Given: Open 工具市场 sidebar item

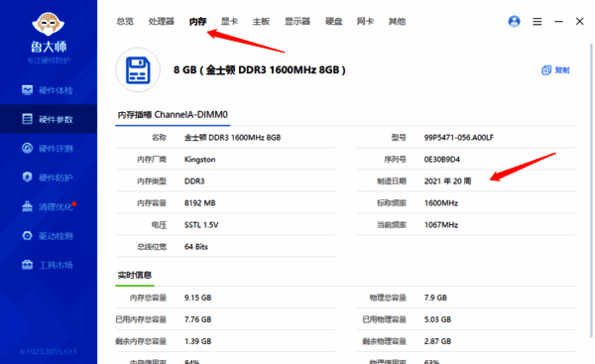Looking at the screenshot, I should 49,265.
